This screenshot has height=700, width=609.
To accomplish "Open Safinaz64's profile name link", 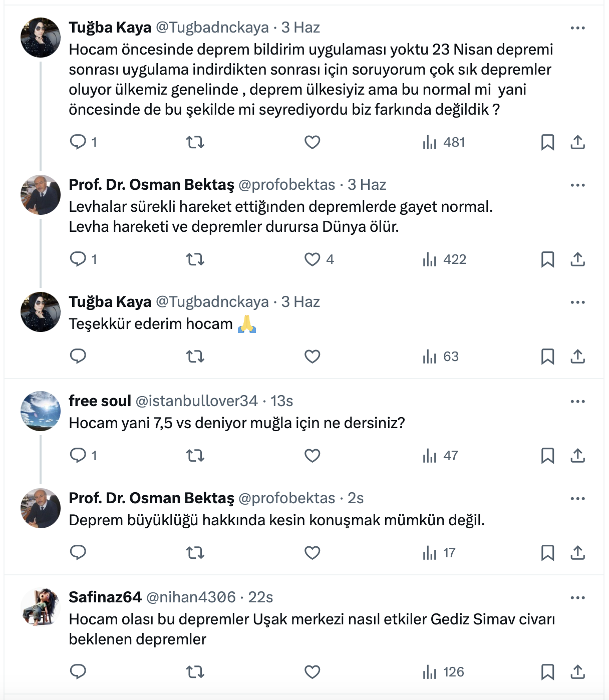I will coord(105,597).
